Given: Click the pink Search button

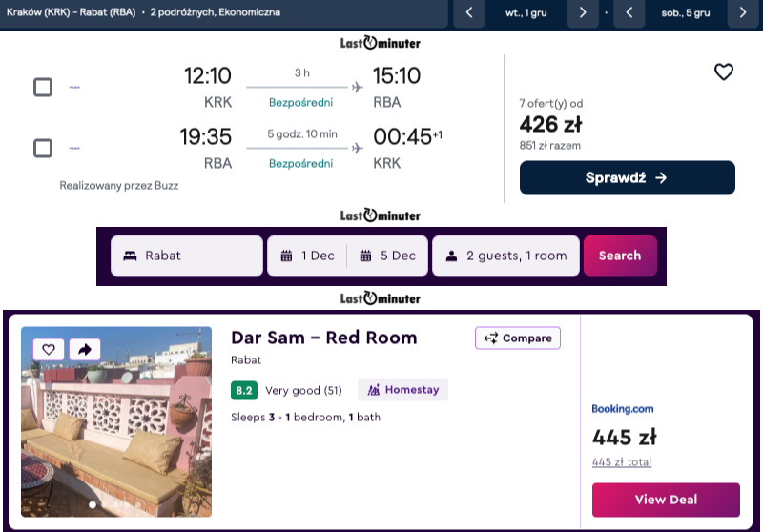Looking at the screenshot, I should click(x=620, y=256).
